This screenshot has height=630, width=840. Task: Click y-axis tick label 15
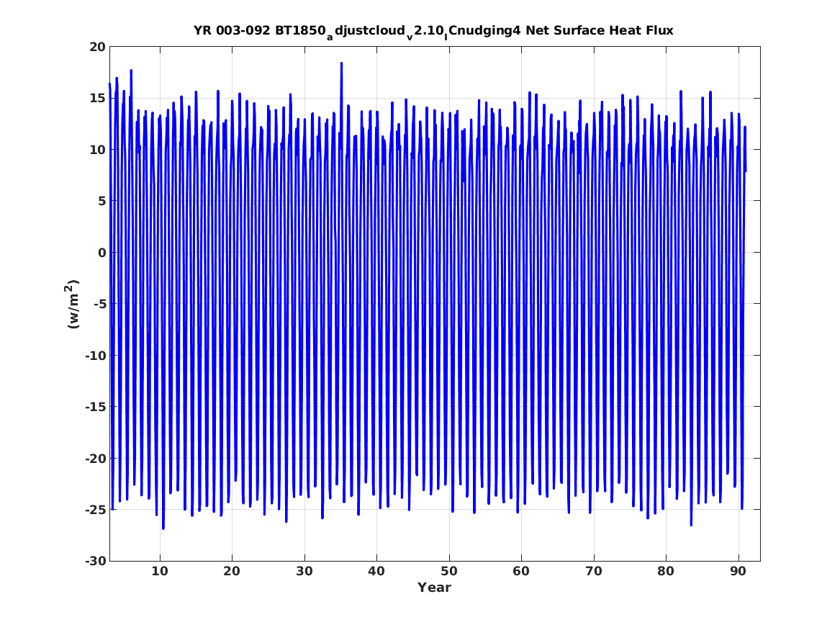(x=98, y=98)
